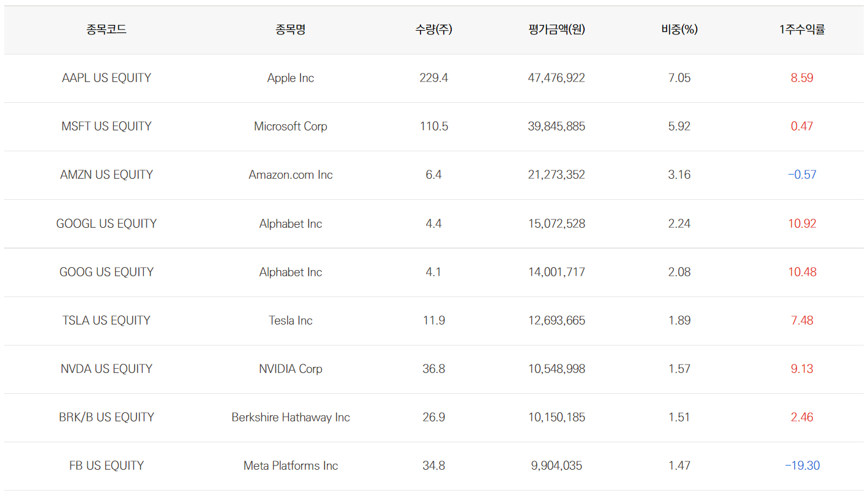Click quantity 34.8 in Meta row
The image size is (868, 498).
pyautogui.click(x=434, y=466)
